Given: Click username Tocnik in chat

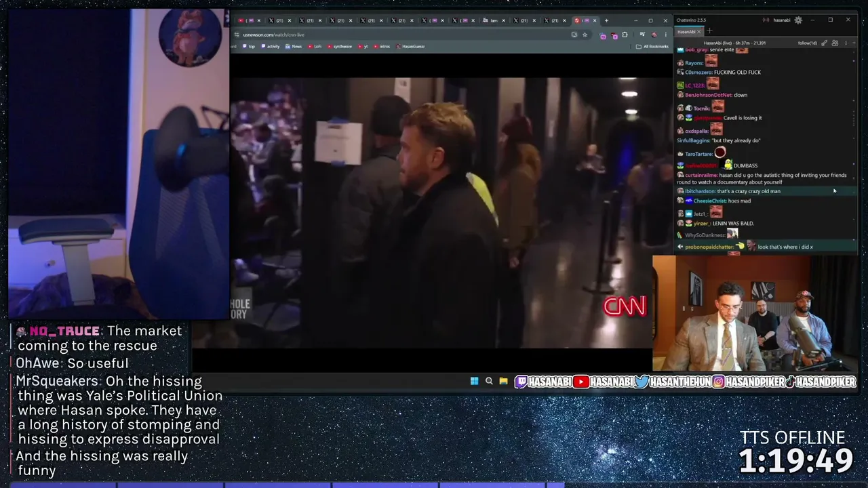Looking at the screenshot, I should point(701,108).
